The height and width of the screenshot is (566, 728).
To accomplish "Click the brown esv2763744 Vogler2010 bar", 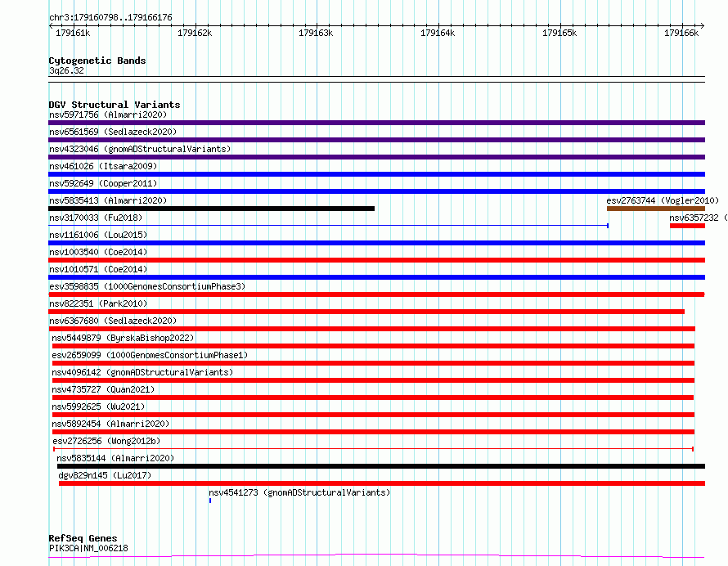I will point(655,209).
